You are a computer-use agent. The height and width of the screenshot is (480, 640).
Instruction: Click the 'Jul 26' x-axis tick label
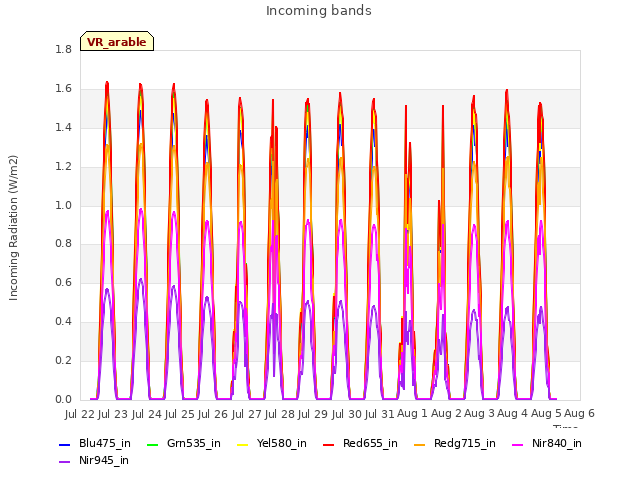(213, 414)
